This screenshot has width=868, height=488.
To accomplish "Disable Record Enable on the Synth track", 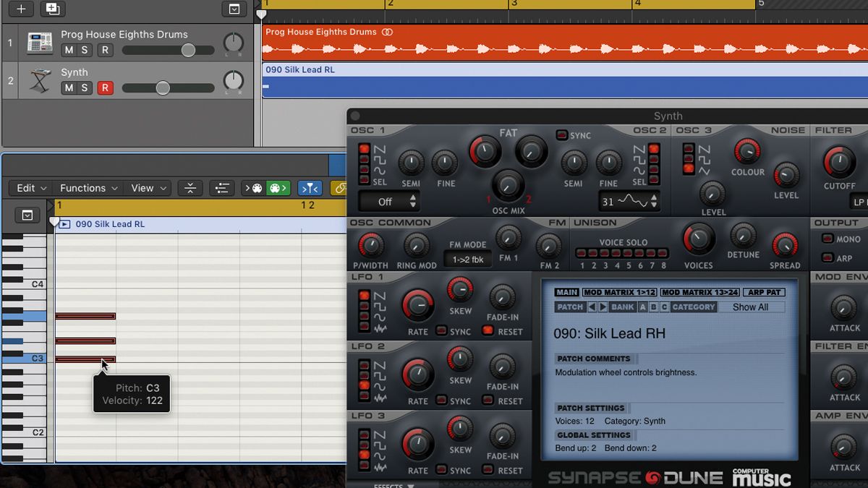I will 105,87.
